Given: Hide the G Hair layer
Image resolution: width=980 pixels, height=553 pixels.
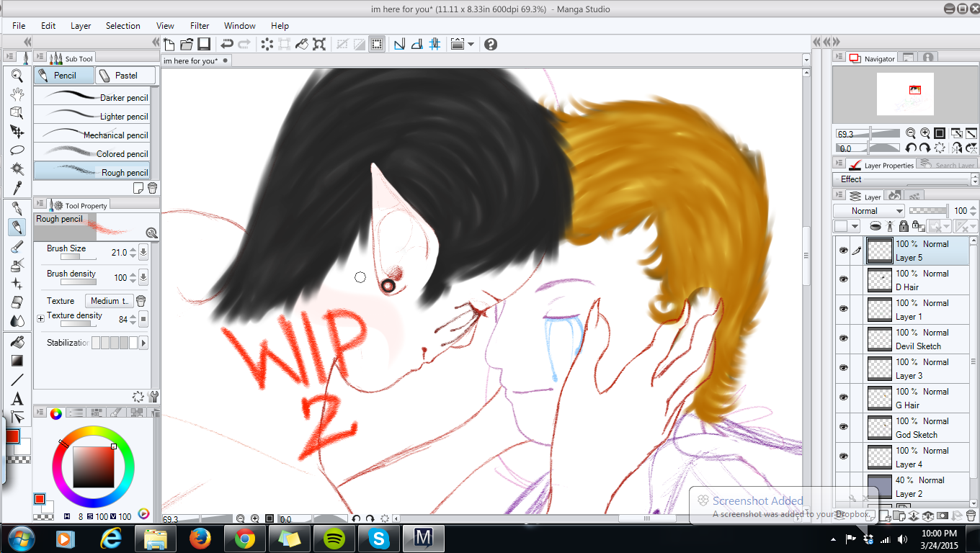Looking at the screenshot, I should pos(843,398).
